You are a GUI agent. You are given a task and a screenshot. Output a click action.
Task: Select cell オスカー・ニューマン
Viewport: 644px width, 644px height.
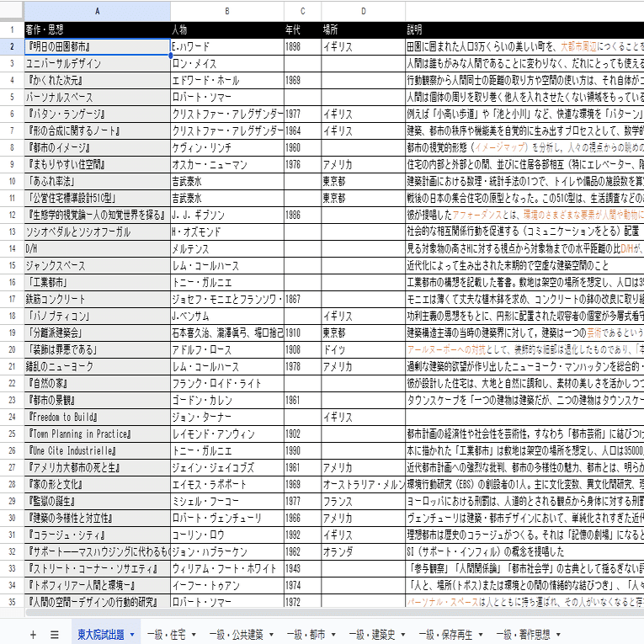[227, 165]
